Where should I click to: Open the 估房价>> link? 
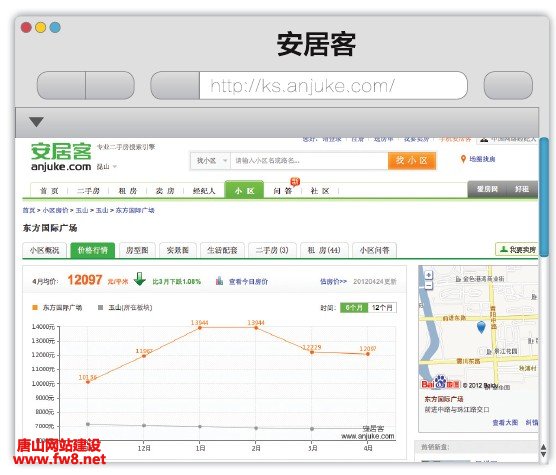click(333, 281)
